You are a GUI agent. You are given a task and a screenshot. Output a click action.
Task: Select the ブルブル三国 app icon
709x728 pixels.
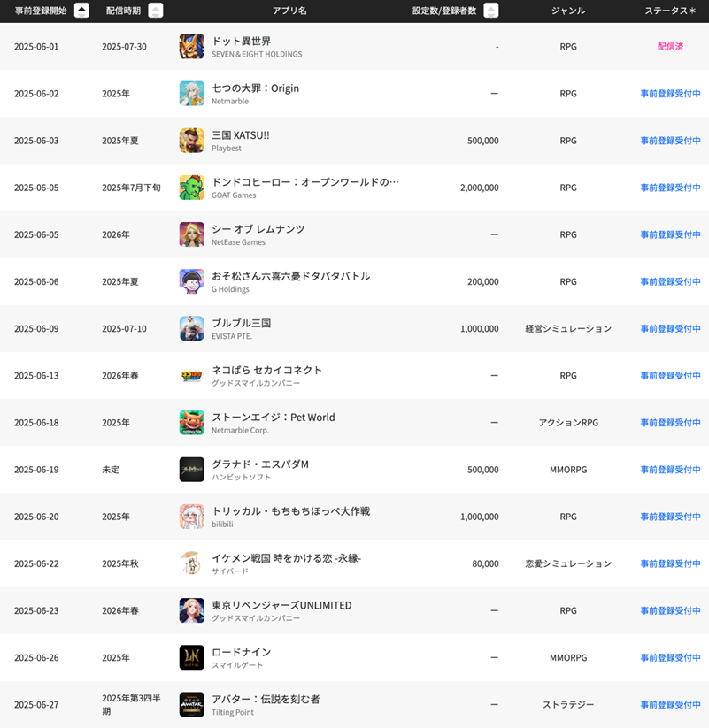pyautogui.click(x=192, y=328)
